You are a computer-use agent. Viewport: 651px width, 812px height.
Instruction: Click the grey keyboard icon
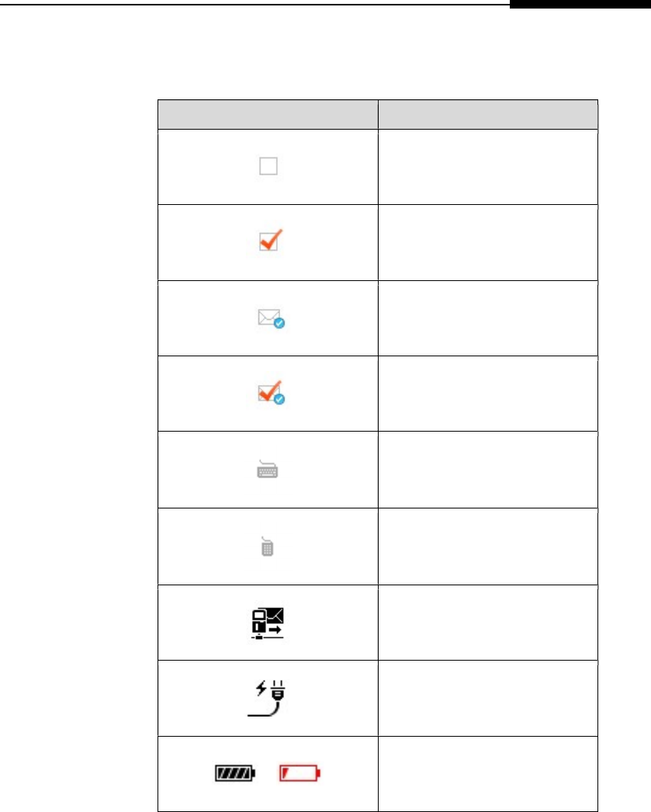268,468
